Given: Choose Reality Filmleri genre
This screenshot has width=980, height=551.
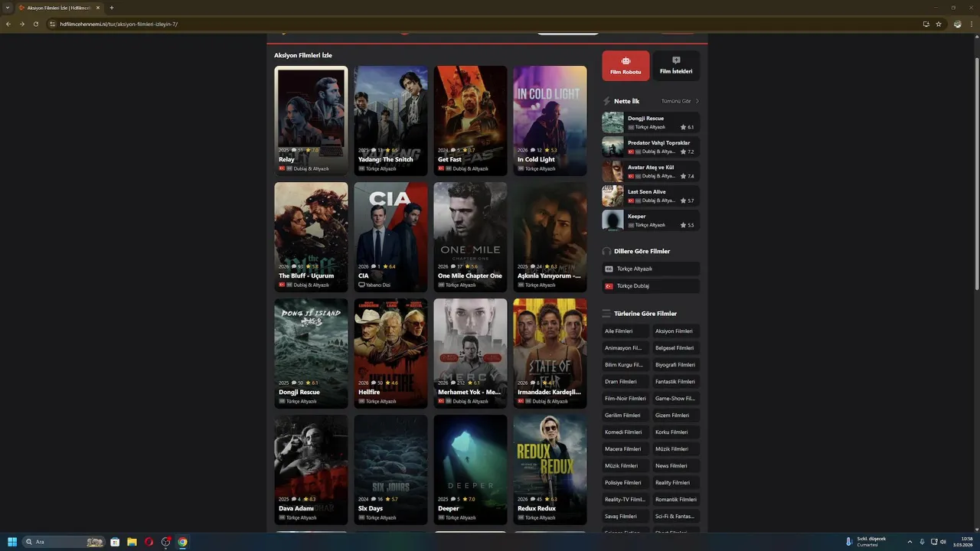Looking at the screenshot, I should [x=676, y=483].
